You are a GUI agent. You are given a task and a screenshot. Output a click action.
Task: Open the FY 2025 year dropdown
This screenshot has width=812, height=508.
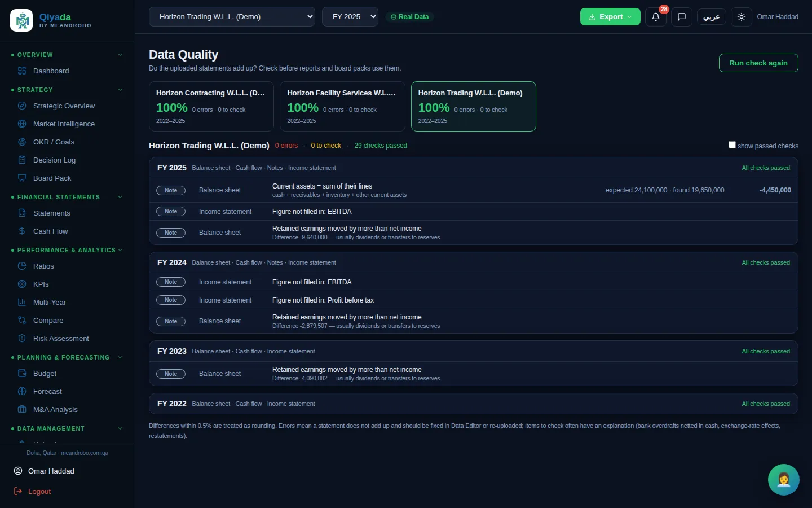[x=350, y=17]
